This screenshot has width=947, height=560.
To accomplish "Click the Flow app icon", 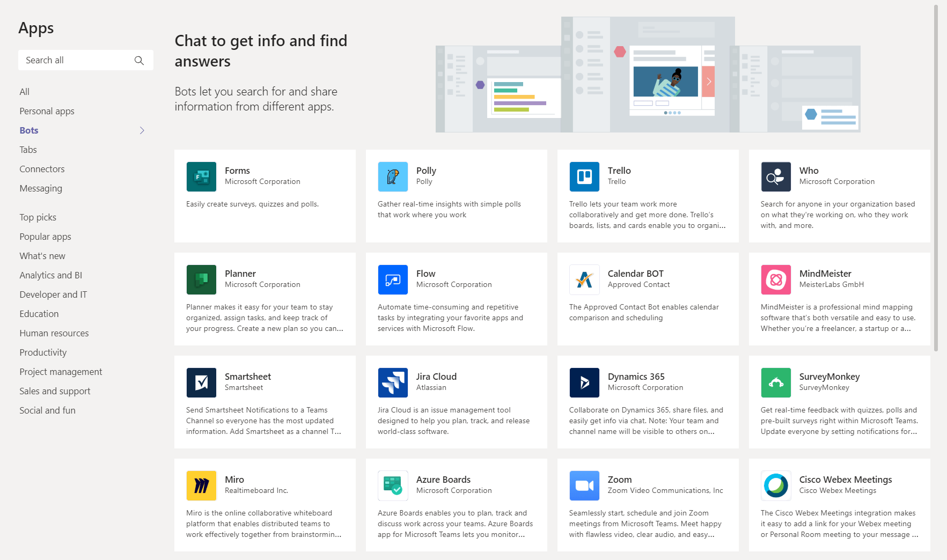I will coord(393,279).
